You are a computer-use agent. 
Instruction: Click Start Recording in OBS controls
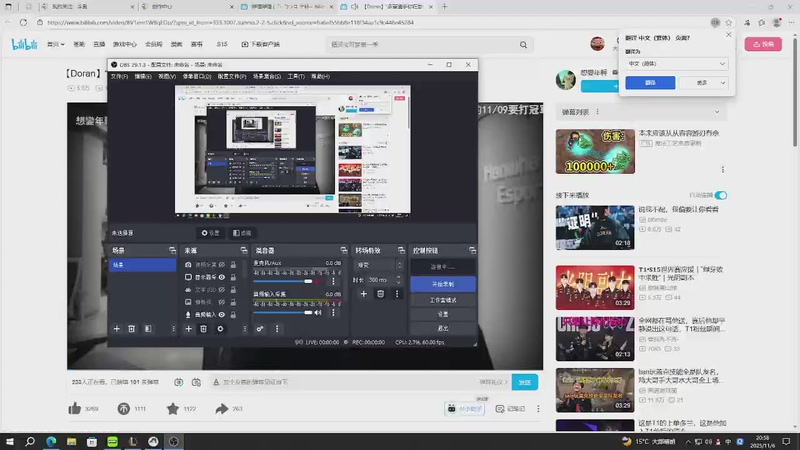click(x=443, y=284)
